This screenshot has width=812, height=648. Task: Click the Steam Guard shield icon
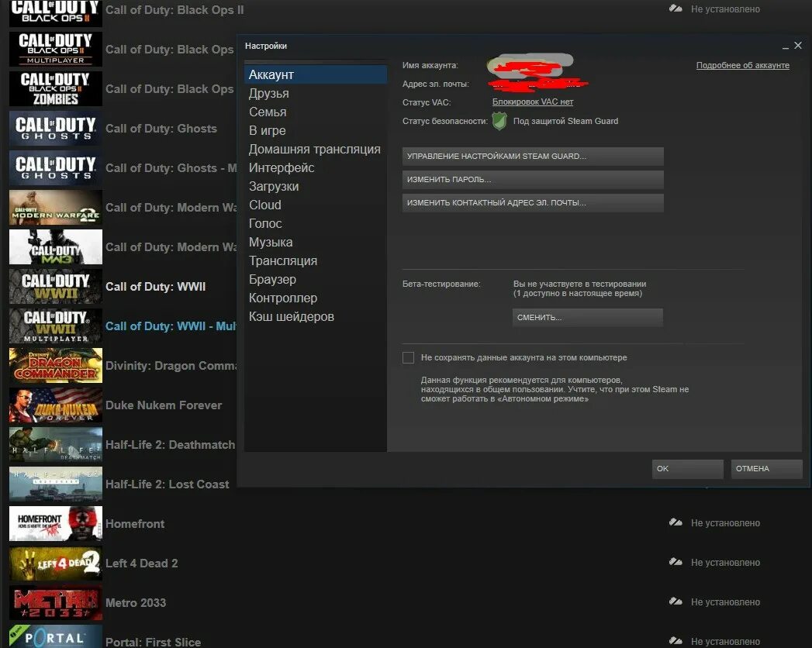[499, 121]
